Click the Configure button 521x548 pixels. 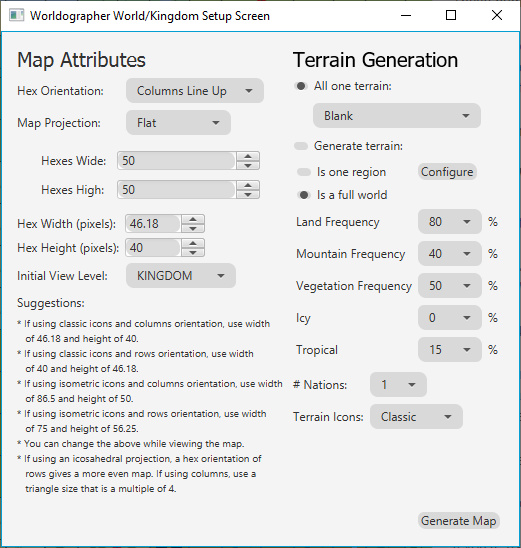(x=447, y=172)
